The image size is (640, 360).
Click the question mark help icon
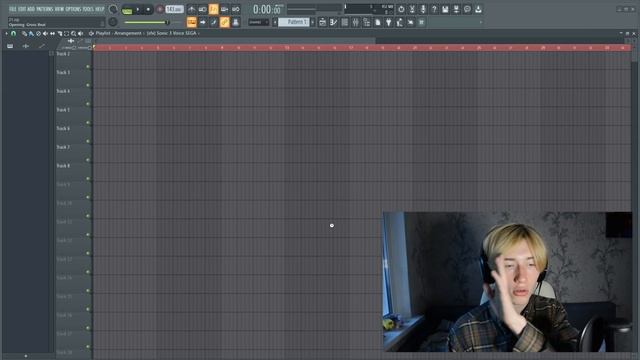[x=434, y=9]
